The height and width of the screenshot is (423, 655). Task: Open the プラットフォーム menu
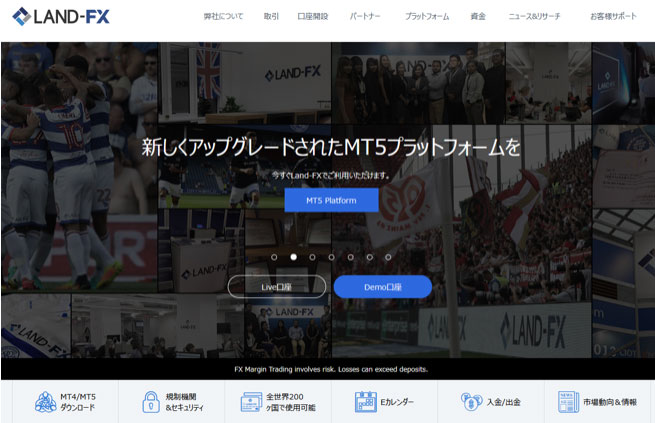(x=427, y=16)
